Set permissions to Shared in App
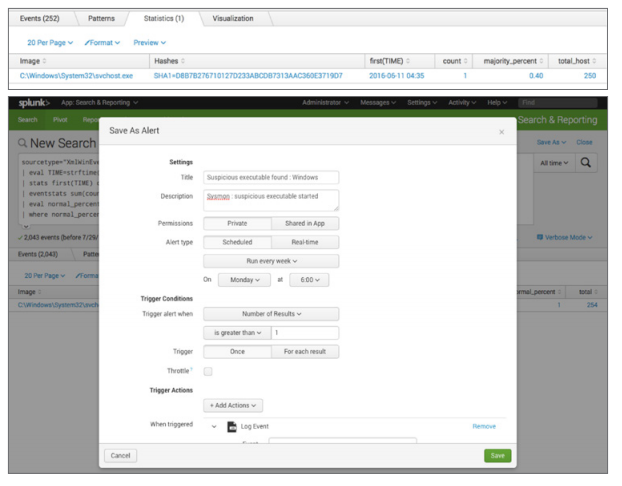Screen dimensions: 622x486 pyautogui.click(x=305, y=223)
